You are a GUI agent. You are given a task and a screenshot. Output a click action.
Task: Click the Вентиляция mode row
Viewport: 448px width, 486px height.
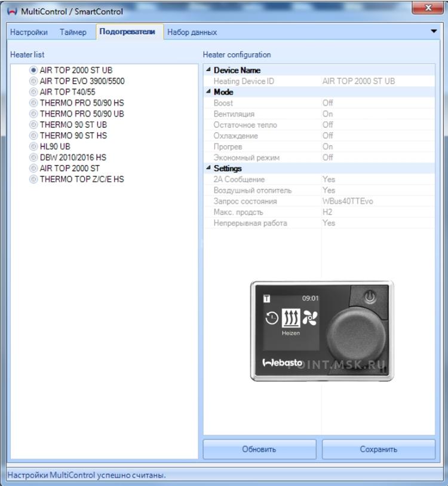319,114
